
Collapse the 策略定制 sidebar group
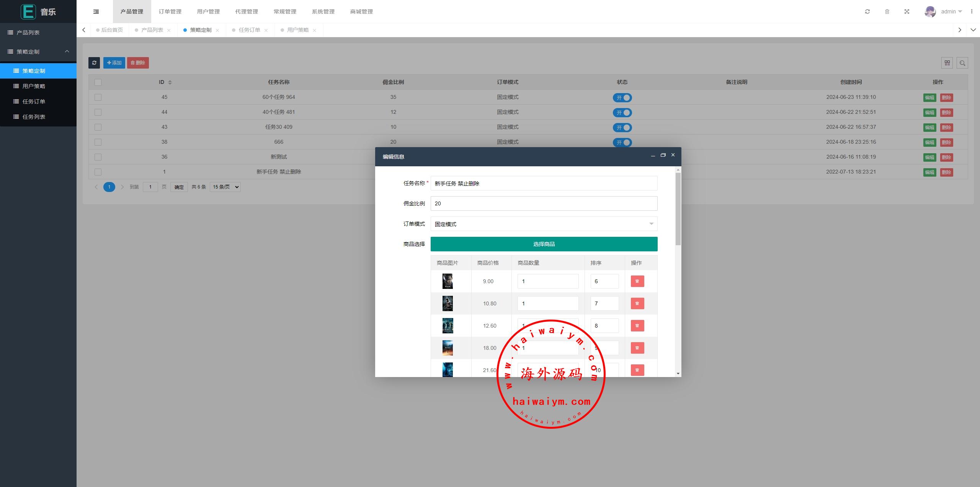pyautogui.click(x=38, y=52)
